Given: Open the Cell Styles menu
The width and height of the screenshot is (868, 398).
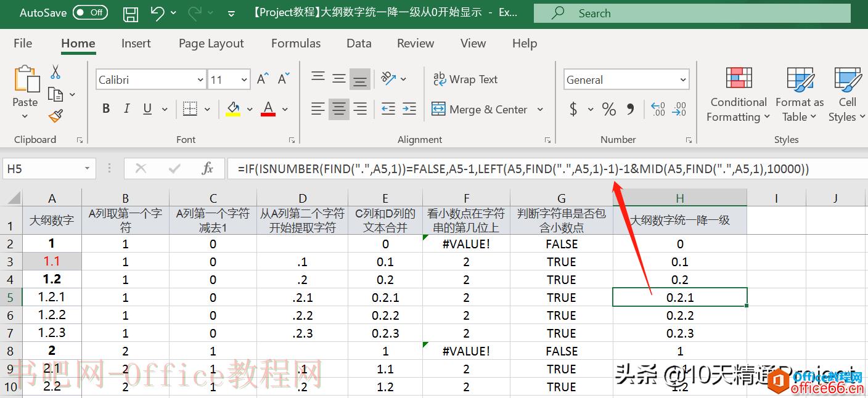Looking at the screenshot, I should click(847, 94).
